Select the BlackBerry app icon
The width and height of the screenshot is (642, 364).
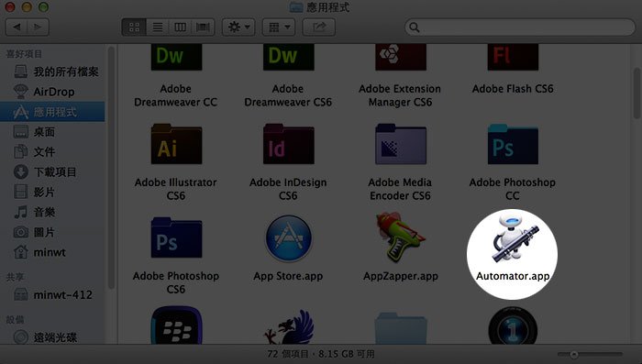[176, 325]
